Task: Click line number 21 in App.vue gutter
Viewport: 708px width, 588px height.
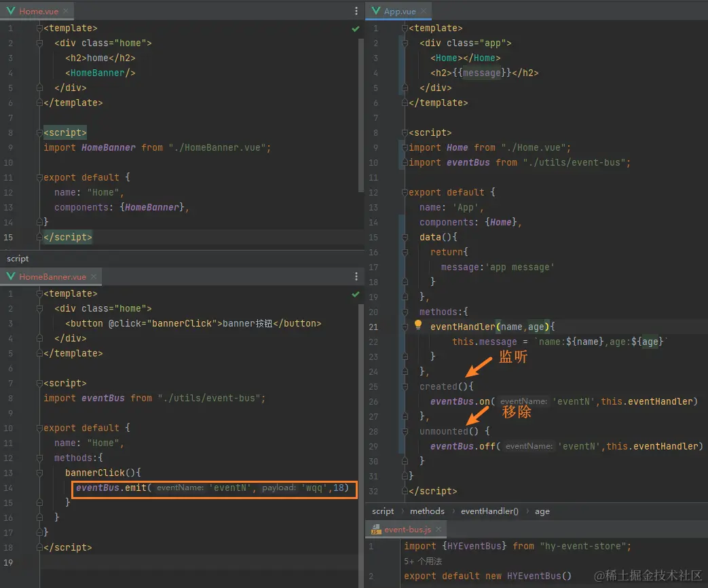Action: pyautogui.click(x=373, y=327)
